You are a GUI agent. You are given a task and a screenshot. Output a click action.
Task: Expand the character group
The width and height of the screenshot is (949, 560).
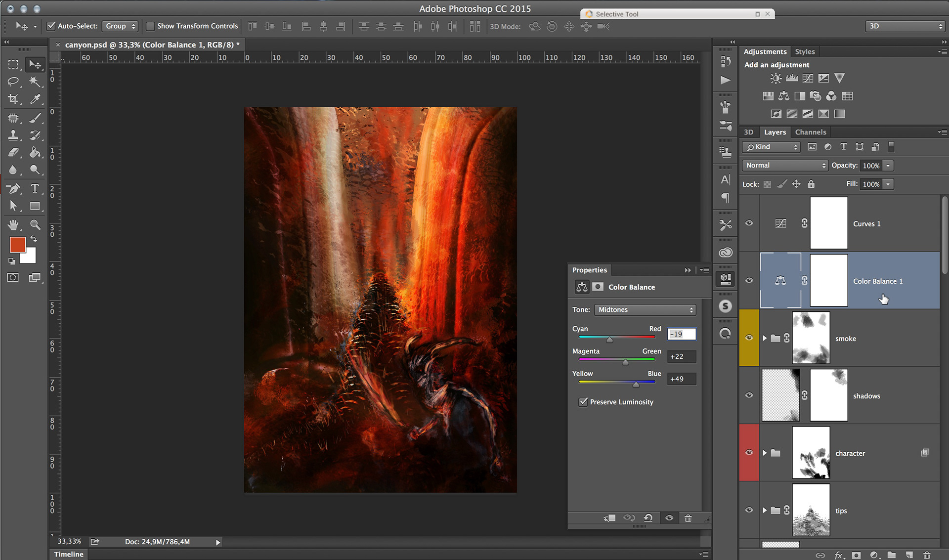pyautogui.click(x=765, y=453)
